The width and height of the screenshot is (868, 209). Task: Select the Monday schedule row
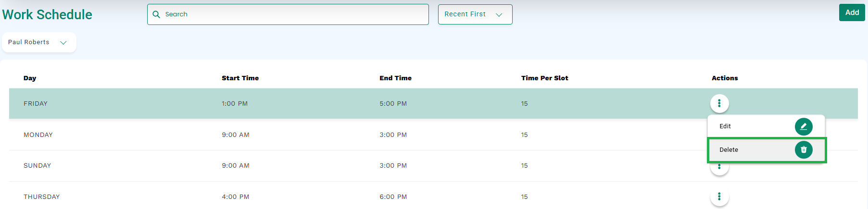coord(433,135)
